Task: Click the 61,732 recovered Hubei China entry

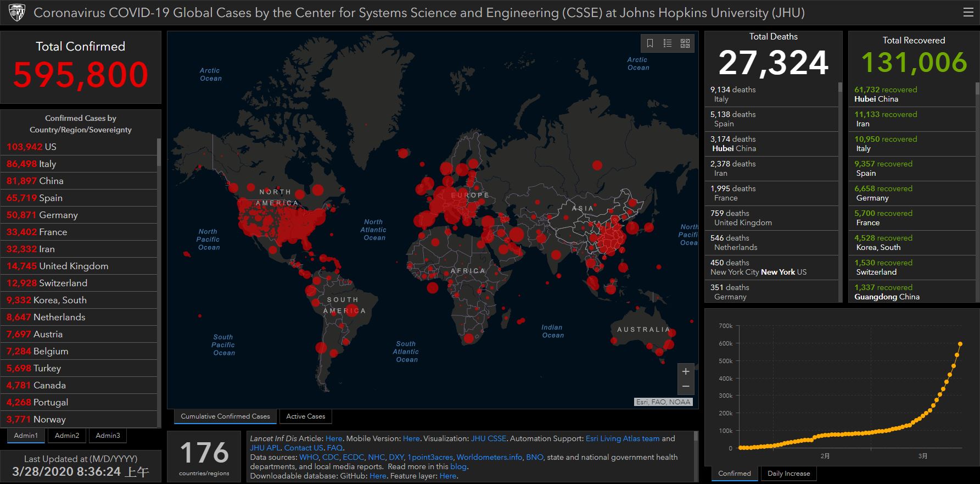Action: click(x=912, y=94)
